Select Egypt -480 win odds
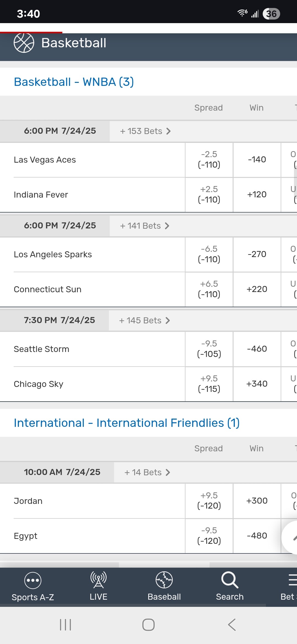This screenshot has width=297, height=644. pos(257,536)
